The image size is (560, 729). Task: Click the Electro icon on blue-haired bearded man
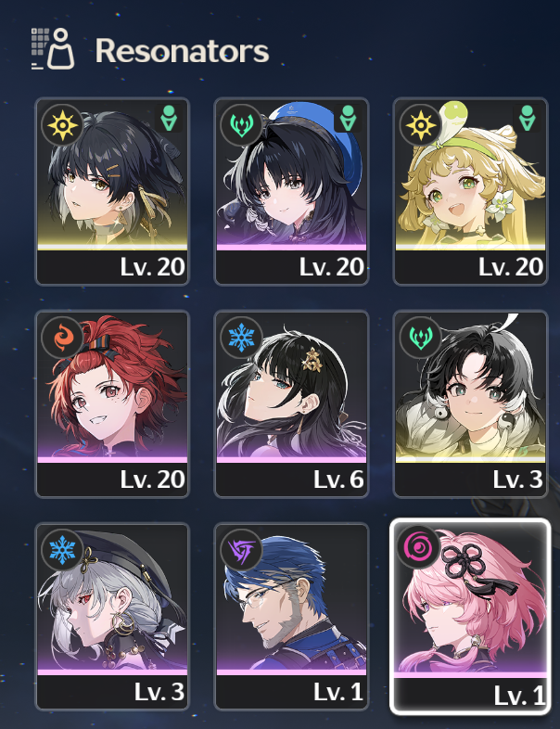coord(242,550)
